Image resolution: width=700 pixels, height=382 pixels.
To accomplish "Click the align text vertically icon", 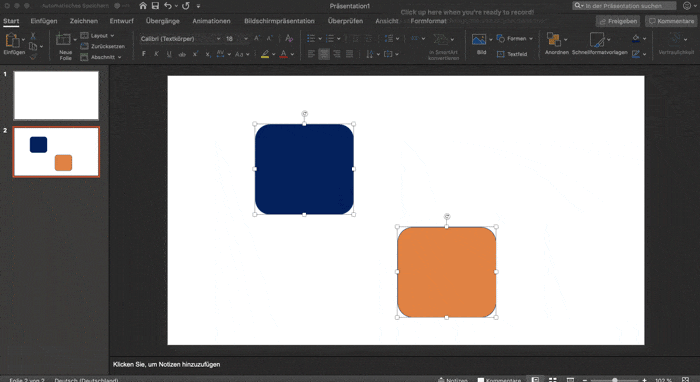I will [388, 54].
